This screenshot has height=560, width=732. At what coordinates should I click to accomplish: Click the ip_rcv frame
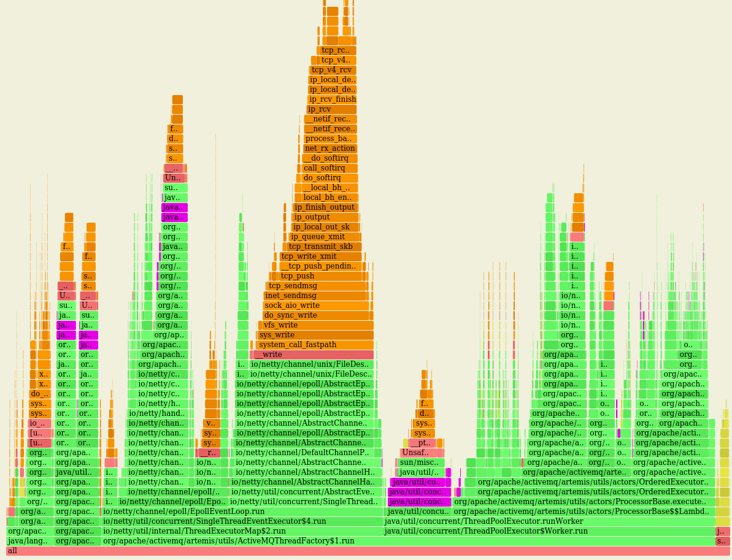(x=331, y=110)
